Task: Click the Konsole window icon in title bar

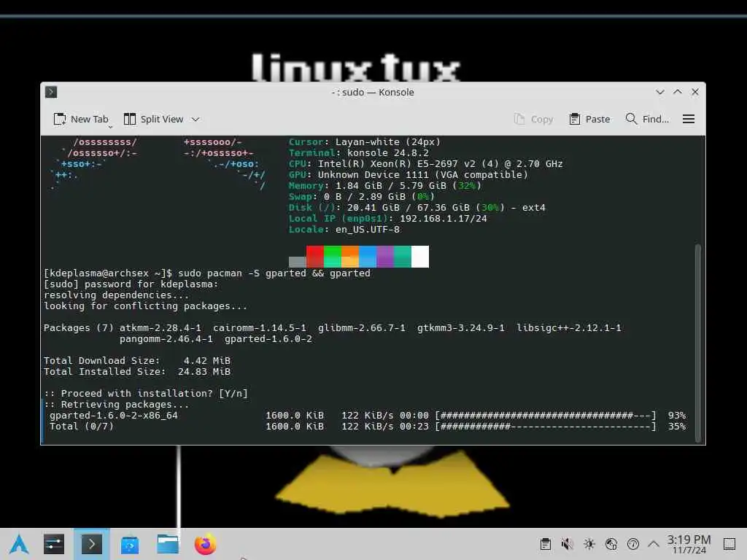Action: [51, 92]
